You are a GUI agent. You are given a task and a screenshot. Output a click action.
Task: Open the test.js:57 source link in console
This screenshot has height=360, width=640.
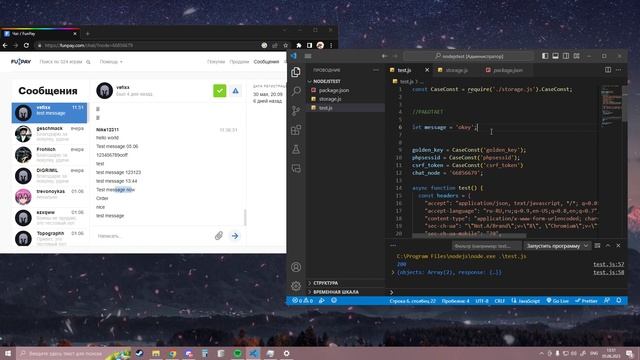pyautogui.click(x=609, y=264)
